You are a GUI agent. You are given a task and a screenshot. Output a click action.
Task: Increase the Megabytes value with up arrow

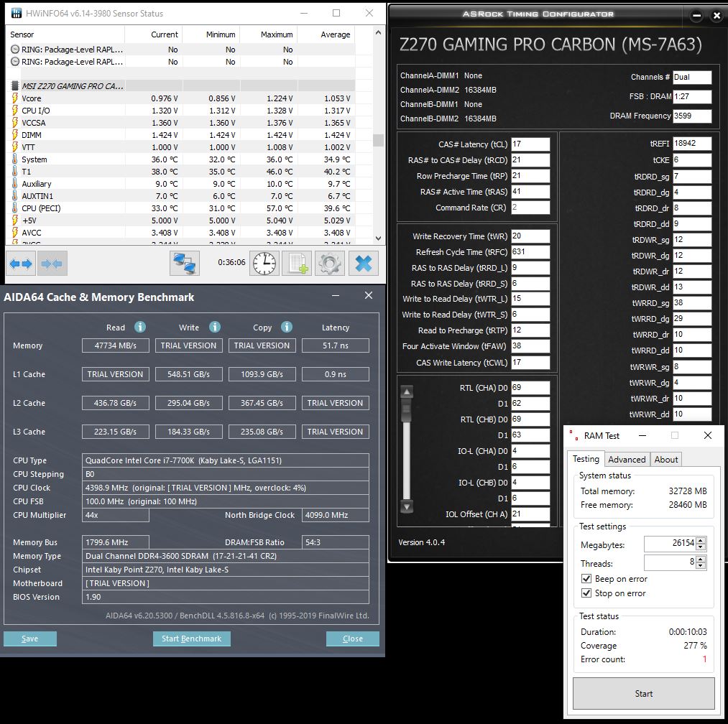(701, 539)
